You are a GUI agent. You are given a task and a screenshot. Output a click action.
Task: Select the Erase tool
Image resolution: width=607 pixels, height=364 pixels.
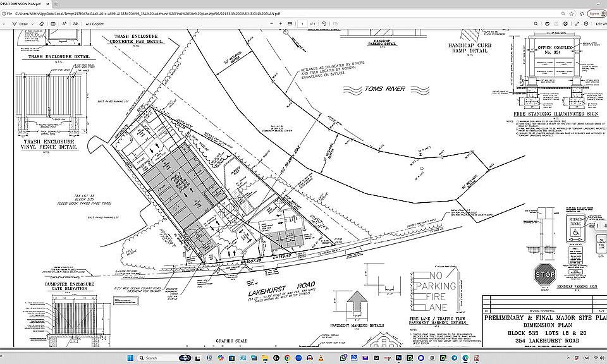pyautogui.click(x=42, y=23)
